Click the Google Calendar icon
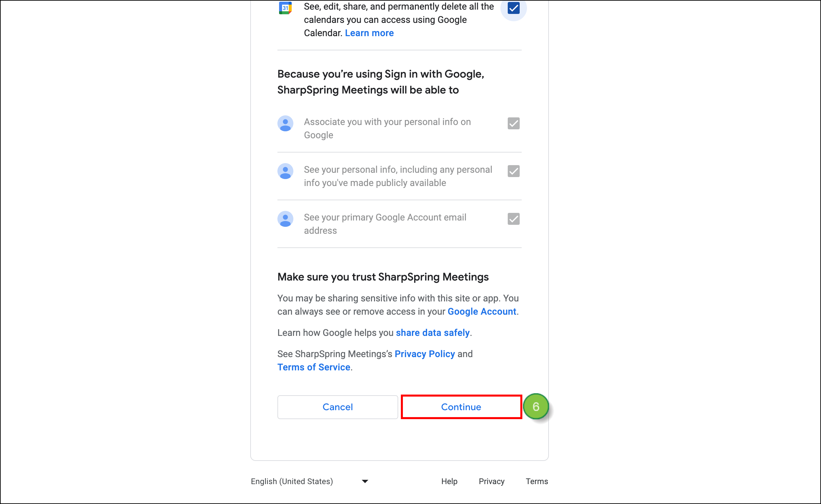 (285, 8)
